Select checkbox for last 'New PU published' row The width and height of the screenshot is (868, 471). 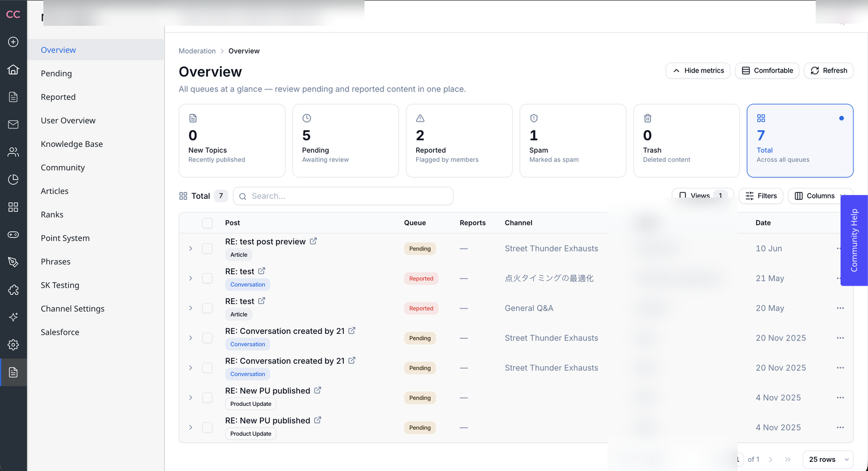(x=207, y=427)
